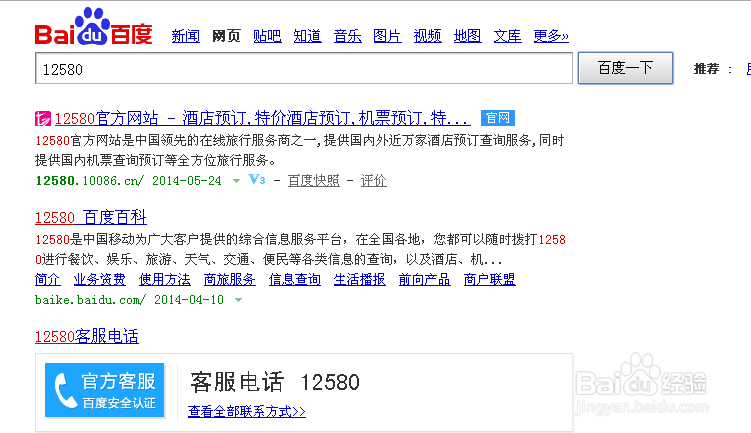Open the 12580官方网站 result title

pos(262,118)
